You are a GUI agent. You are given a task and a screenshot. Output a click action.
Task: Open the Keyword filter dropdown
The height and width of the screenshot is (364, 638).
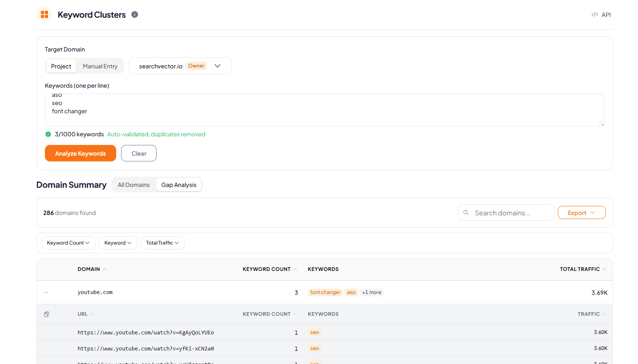118,243
